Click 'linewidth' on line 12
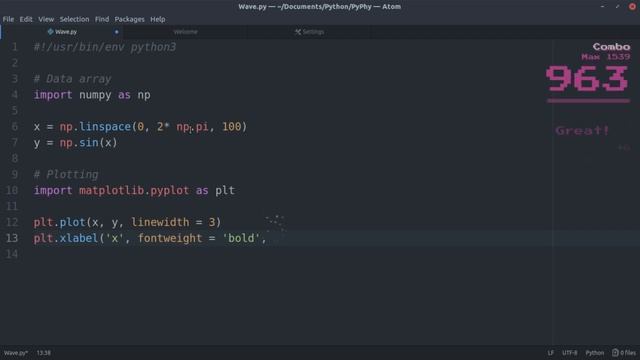The width and height of the screenshot is (640, 360). click(160, 222)
